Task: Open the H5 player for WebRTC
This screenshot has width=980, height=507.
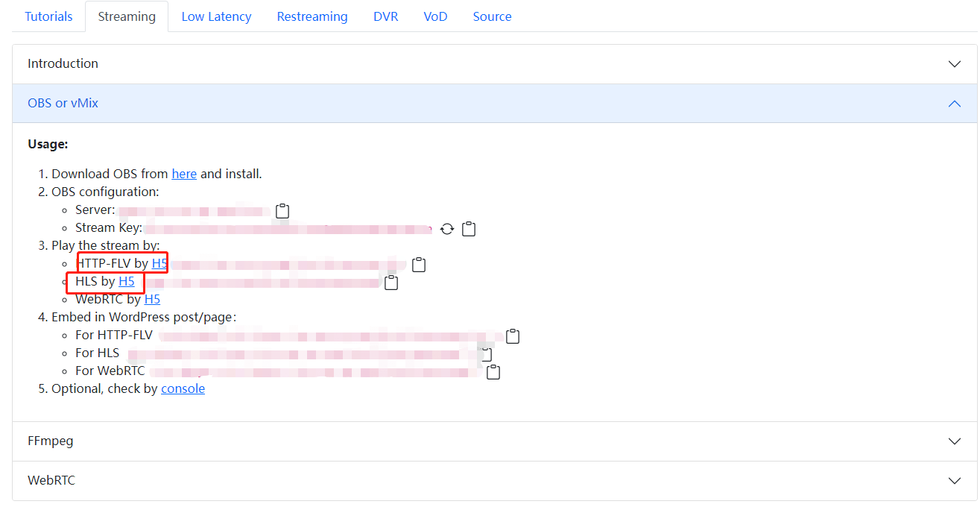Action: pyautogui.click(x=152, y=299)
